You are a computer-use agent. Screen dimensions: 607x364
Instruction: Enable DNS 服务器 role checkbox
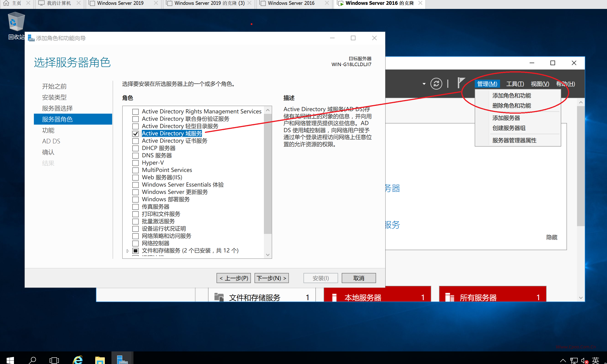135,155
